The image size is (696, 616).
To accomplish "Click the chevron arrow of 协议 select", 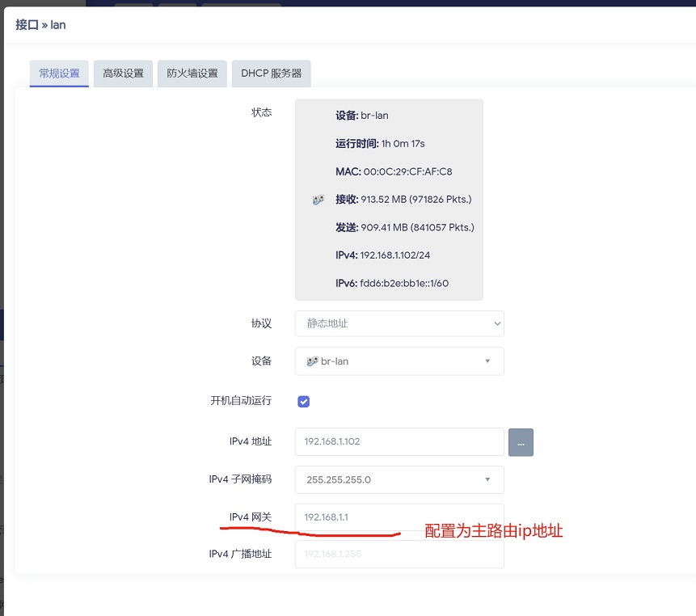I will coord(497,323).
